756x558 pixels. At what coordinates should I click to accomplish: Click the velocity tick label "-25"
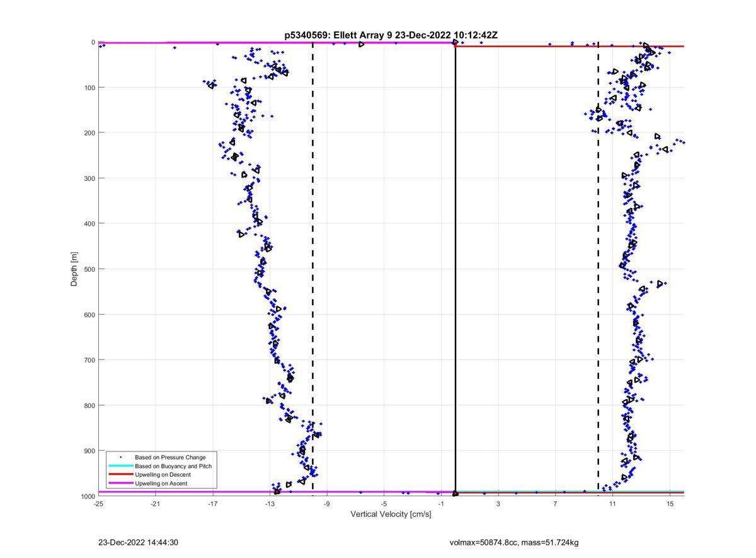click(x=98, y=504)
